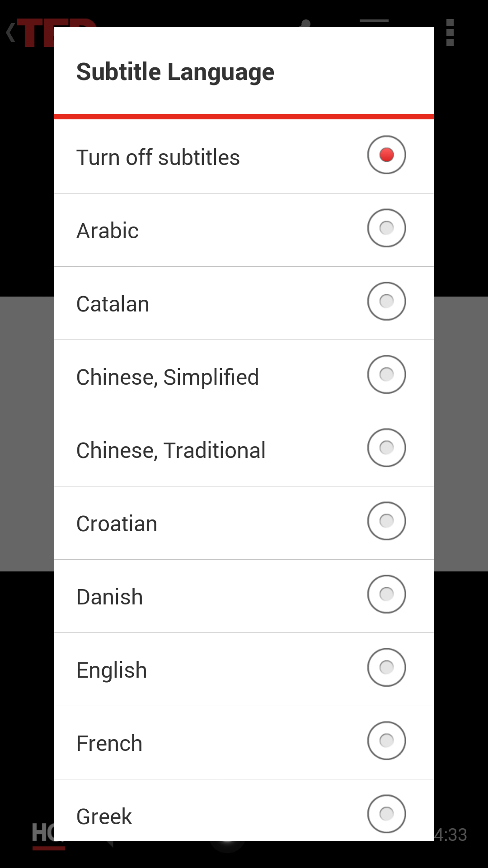The width and height of the screenshot is (488, 868).
Task: Enable English subtitles radio button
Action: (386, 667)
